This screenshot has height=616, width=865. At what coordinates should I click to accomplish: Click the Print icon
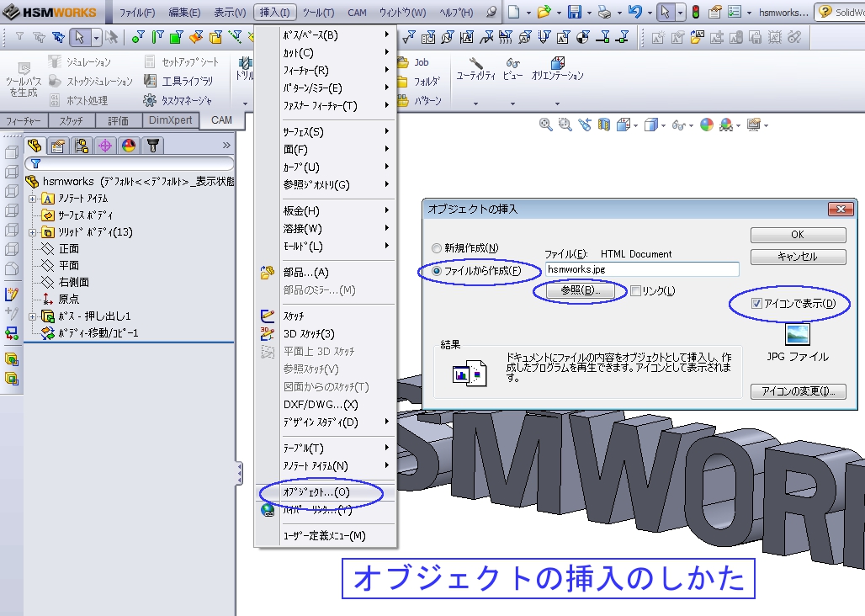click(x=605, y=12)
